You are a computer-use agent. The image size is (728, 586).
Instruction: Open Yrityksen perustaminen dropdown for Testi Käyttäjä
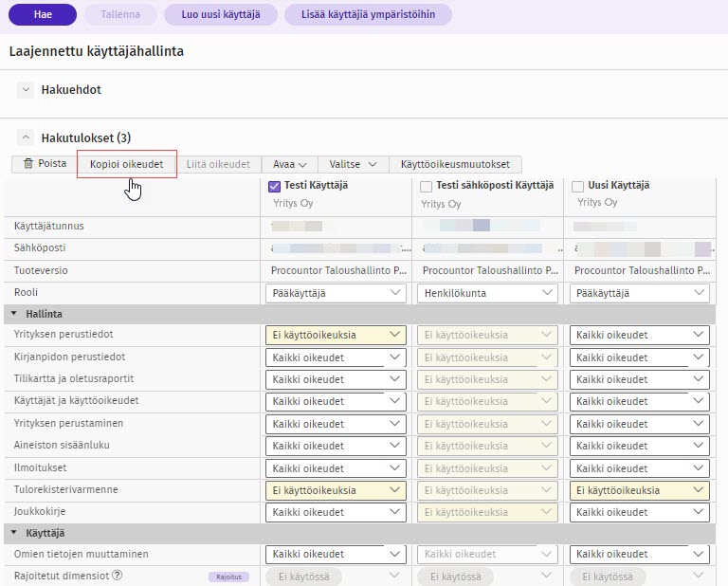point(336,424)
